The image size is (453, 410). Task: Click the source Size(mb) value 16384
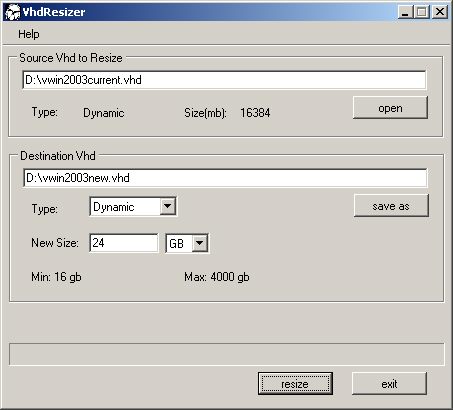pyautogui.click(x=255, y=113)
